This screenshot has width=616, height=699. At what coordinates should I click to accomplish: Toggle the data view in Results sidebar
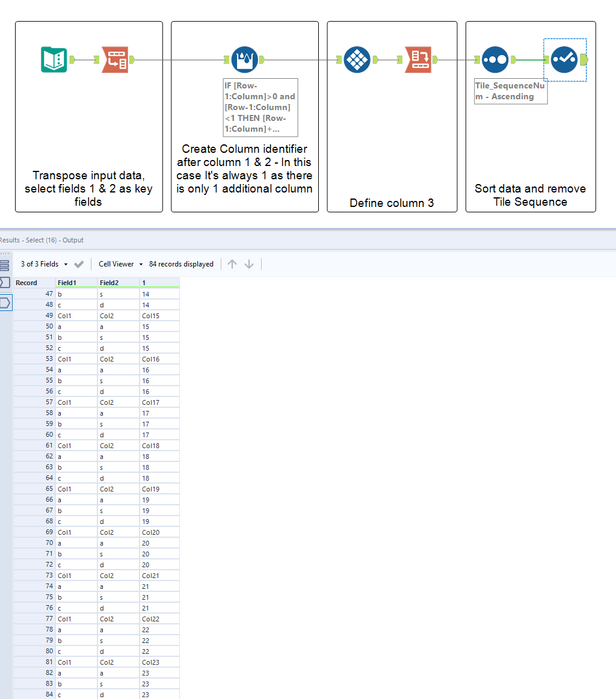coord(6,282)
